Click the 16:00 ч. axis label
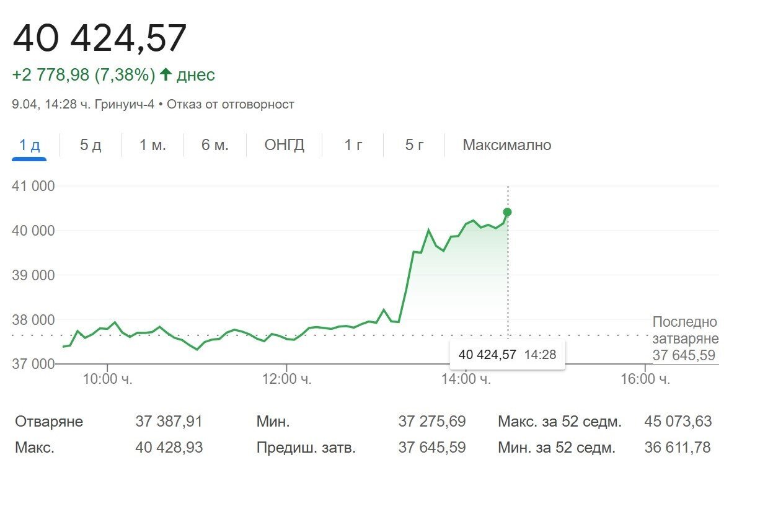The width and height of the screenshot is (760, 532). pyautogui.click(x=645, y=378)
